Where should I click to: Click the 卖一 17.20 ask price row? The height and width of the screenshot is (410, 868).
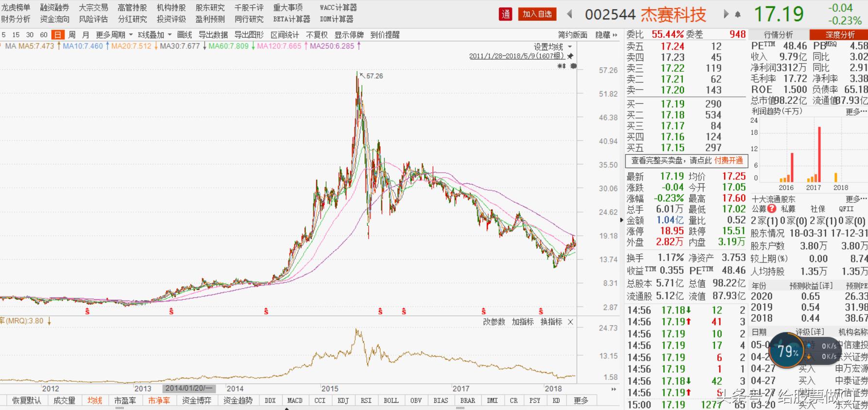686,90
